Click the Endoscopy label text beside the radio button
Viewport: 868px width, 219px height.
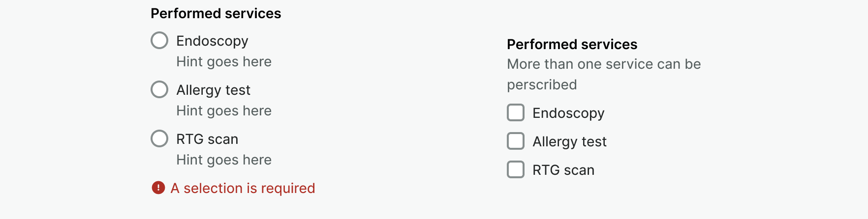(212, 41)
